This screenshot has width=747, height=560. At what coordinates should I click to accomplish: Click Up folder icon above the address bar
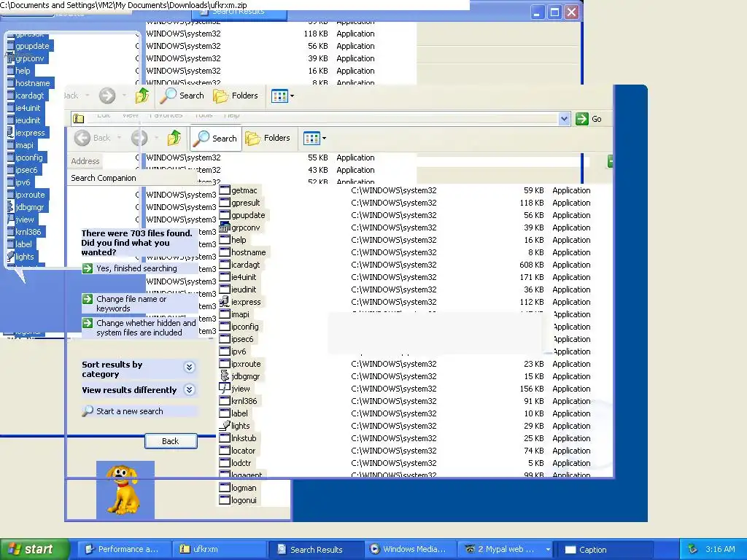click(142, 96)
